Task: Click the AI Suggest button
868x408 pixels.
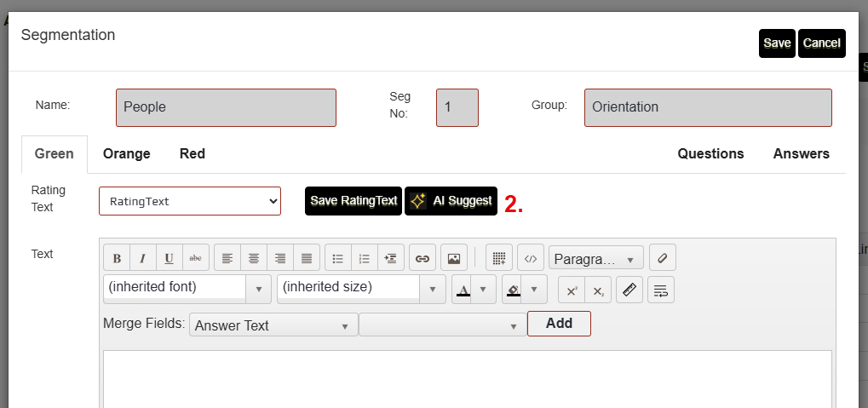Action: [451, 201]
